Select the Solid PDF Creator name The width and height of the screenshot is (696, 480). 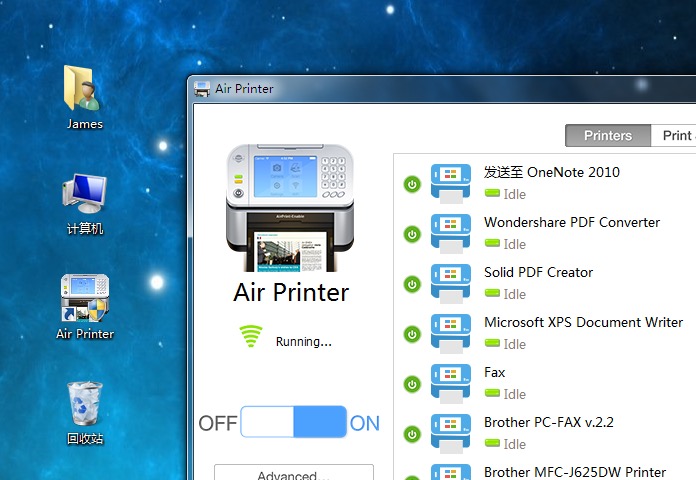538,272
